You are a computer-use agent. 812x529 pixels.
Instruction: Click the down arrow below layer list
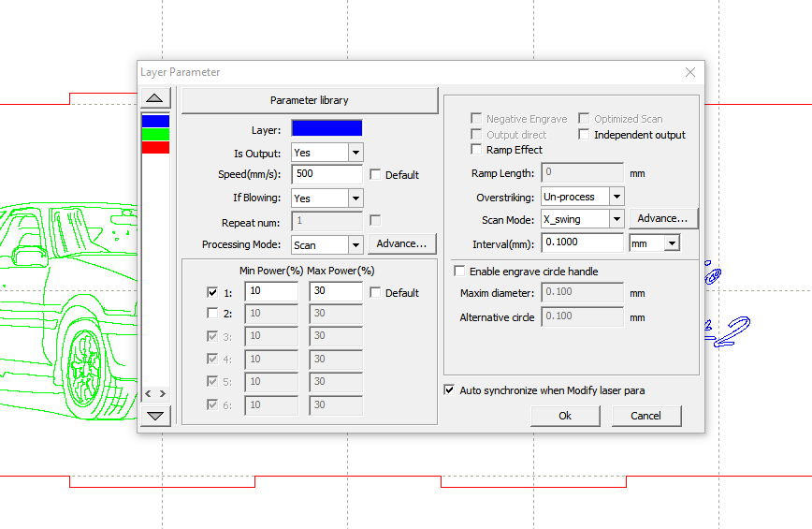click(x=155, y=416)
